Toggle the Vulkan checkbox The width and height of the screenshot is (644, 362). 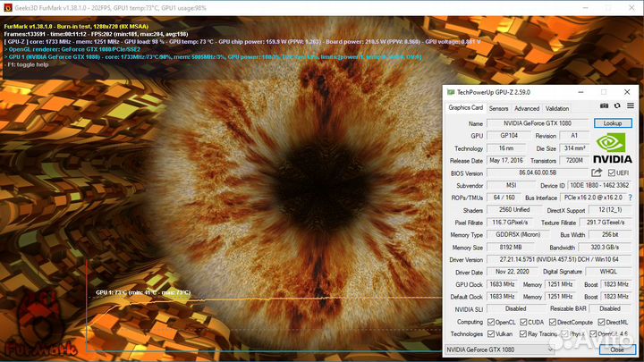tap(492, 333)
